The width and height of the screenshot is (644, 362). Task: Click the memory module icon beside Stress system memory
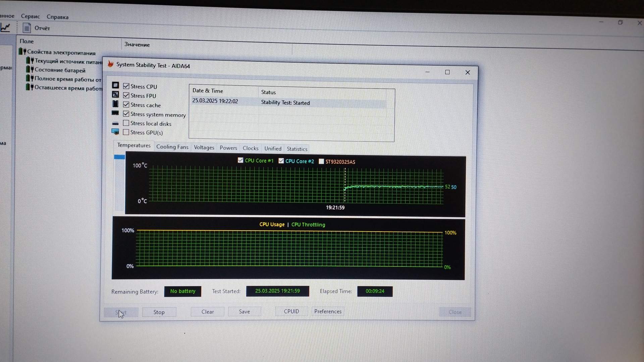(115, 113)
